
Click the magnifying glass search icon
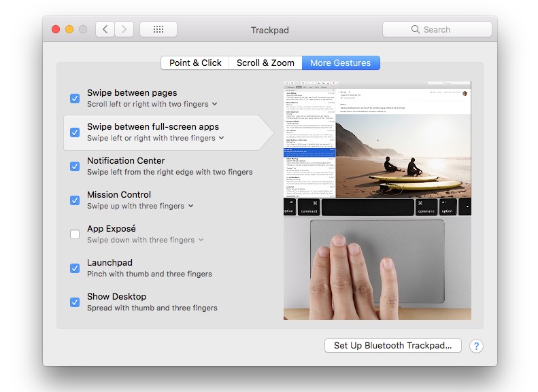(416, 29)
